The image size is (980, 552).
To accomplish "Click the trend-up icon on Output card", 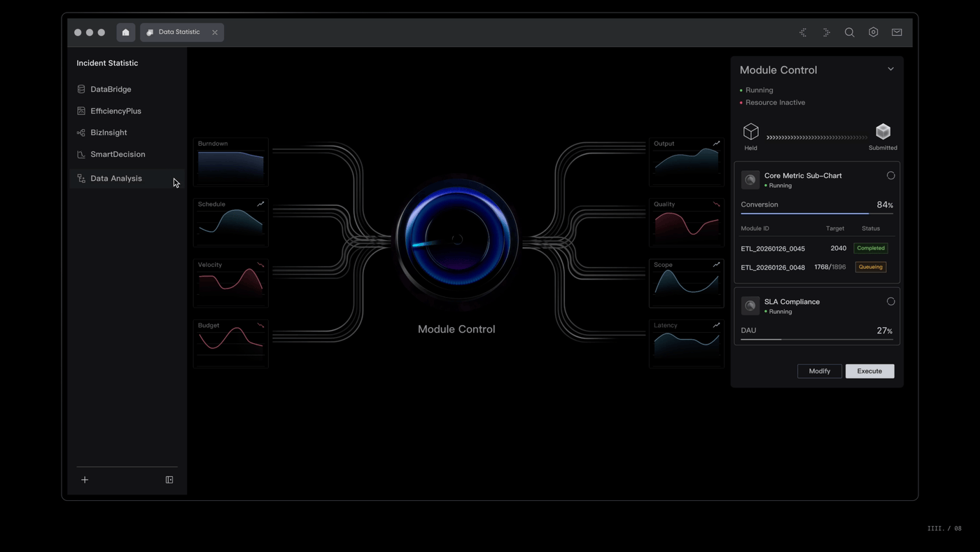I will (716, 144).
